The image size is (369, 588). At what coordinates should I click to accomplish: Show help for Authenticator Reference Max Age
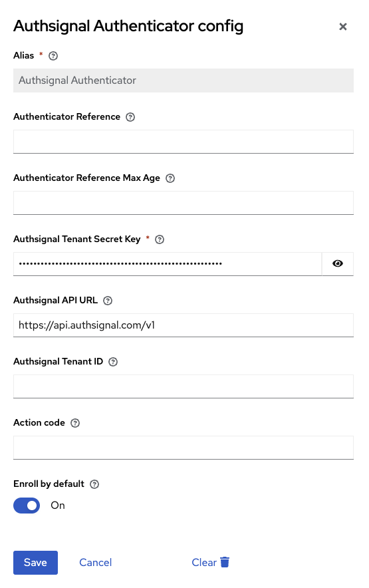(170, 178)
